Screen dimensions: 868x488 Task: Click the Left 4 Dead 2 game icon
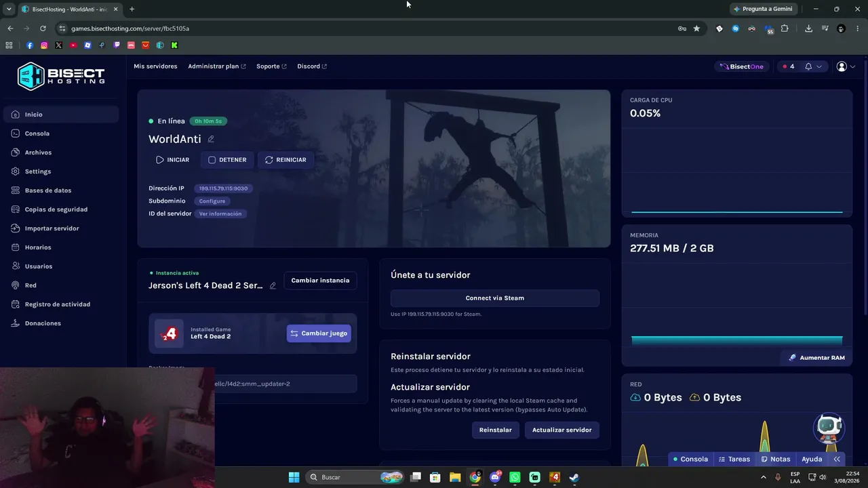pos(169,333)
